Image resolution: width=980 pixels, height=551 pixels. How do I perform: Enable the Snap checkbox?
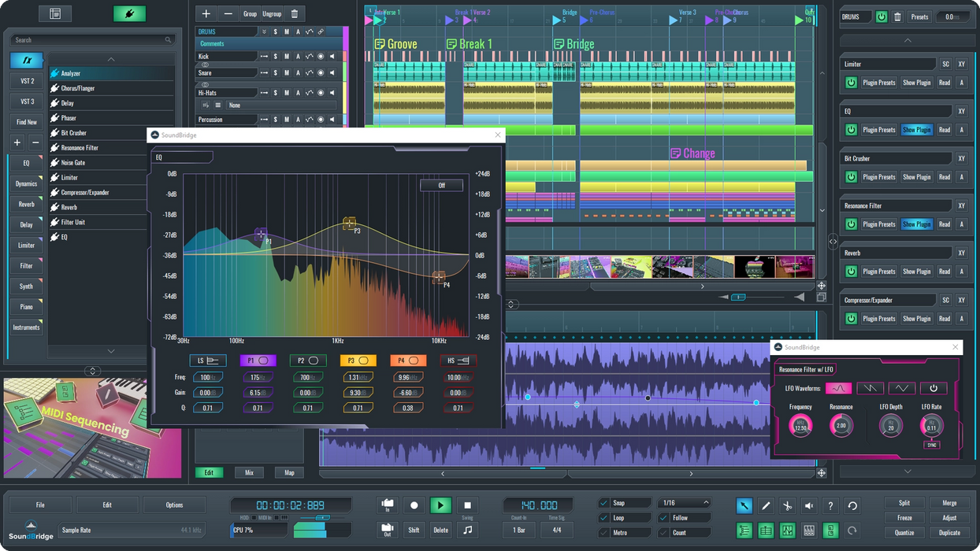click(x=604, y=503)
